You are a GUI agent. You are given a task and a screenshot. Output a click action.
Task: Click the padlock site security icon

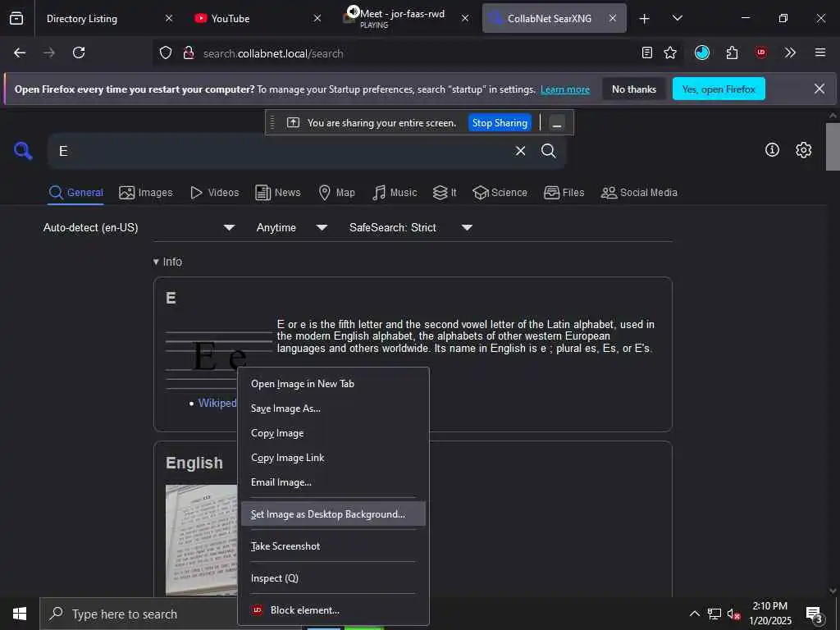pos(188,52)
